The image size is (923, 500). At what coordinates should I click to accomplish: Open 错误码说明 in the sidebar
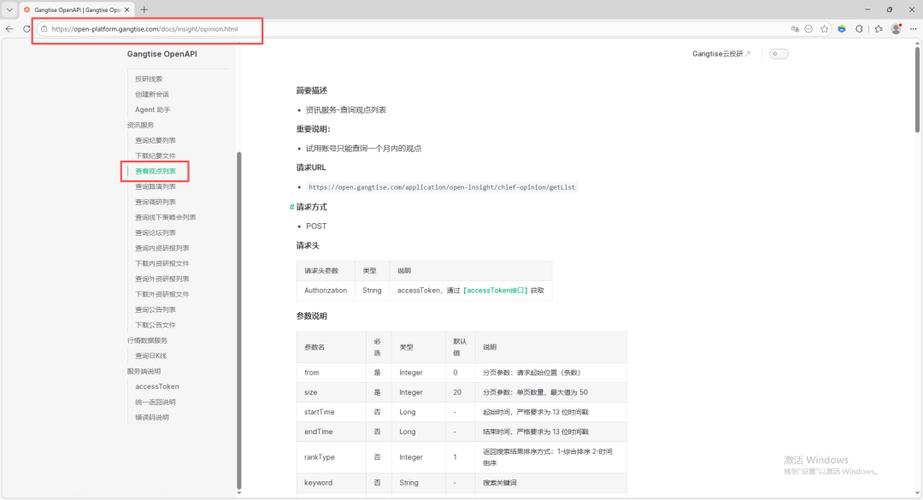coord(152,417)
